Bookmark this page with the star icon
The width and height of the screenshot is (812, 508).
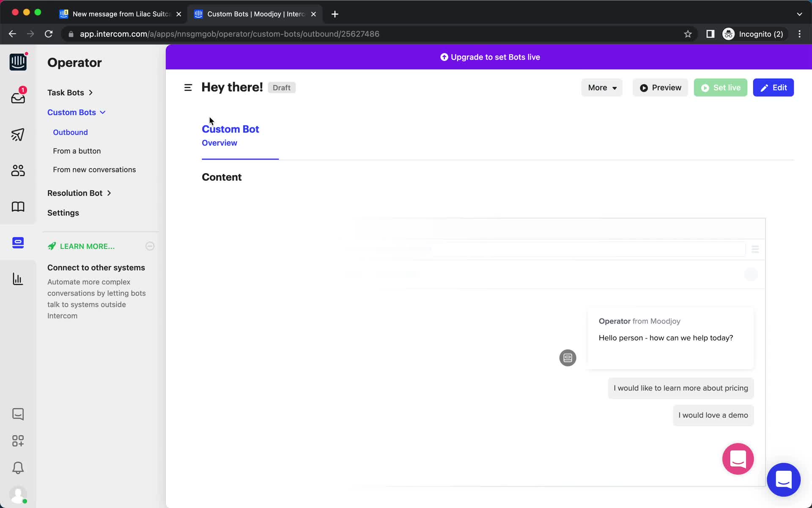click(688, 34)
